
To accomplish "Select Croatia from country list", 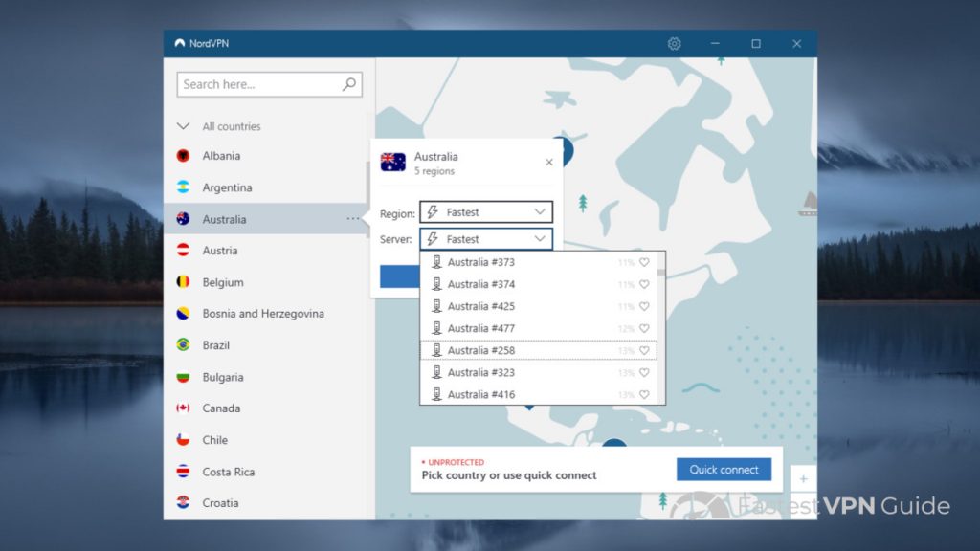I will pos(265,502).
